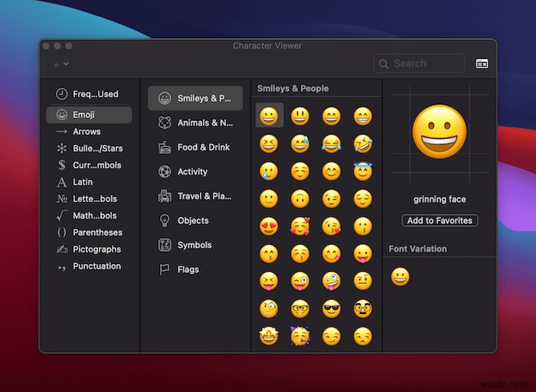Screen dimensions: 536x392
Task: Choose the zany face emoji
Action: (332, 281)
